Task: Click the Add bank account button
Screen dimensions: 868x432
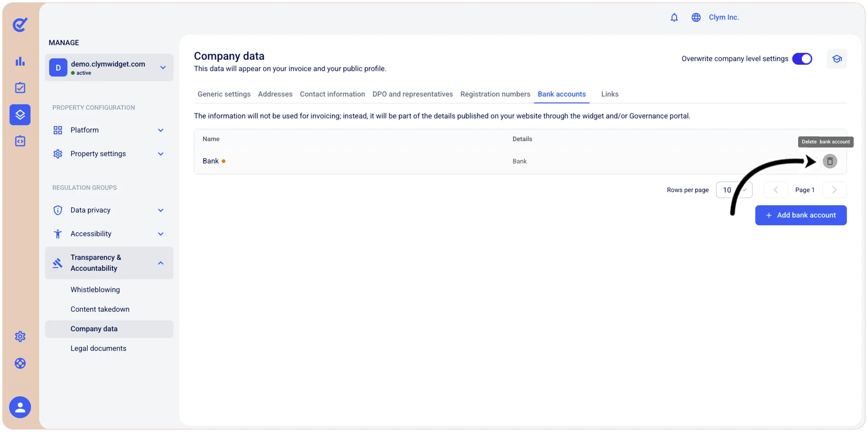Action: pyautogui.click(x=801, y=215)
